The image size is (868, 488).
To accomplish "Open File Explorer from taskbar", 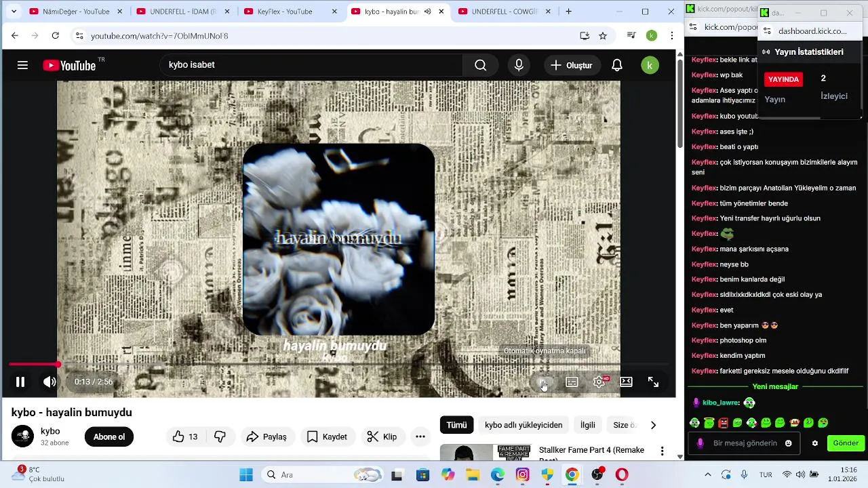I will 472,475.
